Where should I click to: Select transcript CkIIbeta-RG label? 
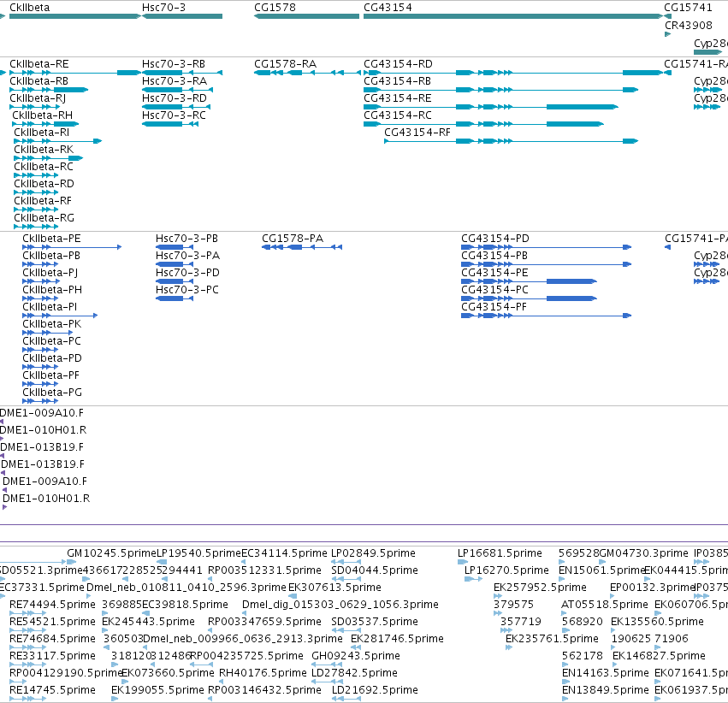tap(44, 218)
